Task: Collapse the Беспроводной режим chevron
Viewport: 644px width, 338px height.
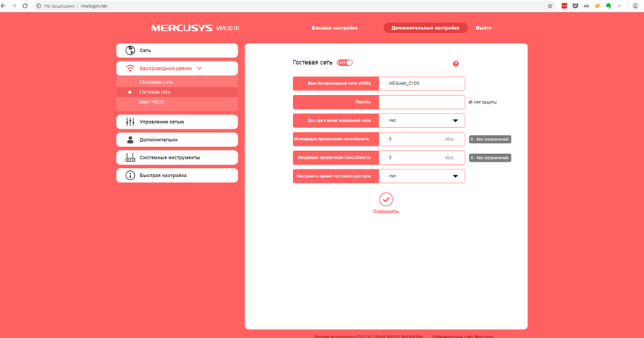Action: (x=199, y=68)
